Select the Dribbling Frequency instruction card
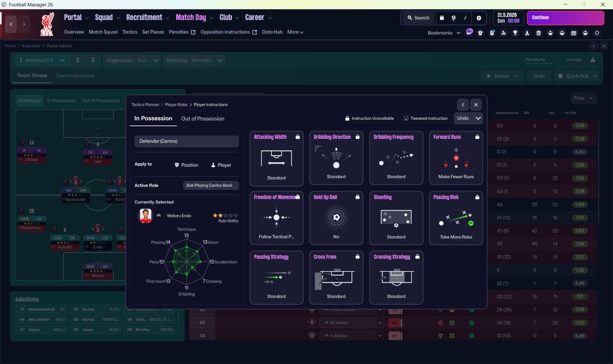The height and width of the screenshot is (364, 613). pos(396,158)
